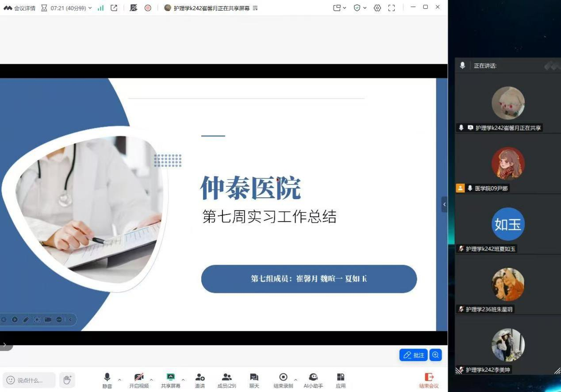Click the 批注 annotate button
The height and width of the screenshot is (392, 561).
414,355
